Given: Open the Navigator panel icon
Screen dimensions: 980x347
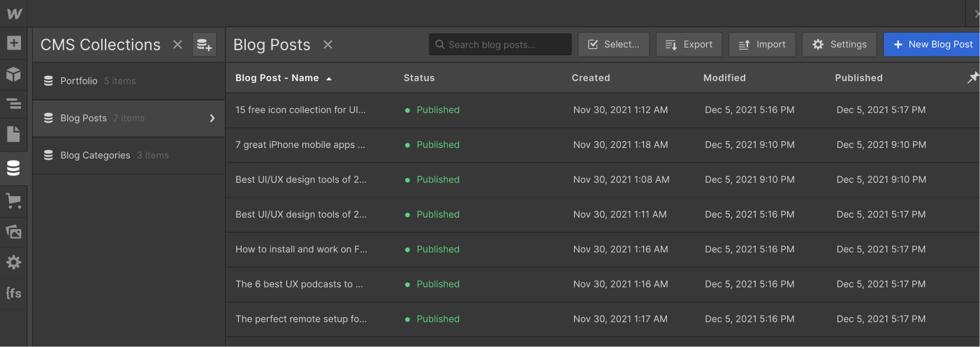Looking at the screenshot, I should (13, 105).
